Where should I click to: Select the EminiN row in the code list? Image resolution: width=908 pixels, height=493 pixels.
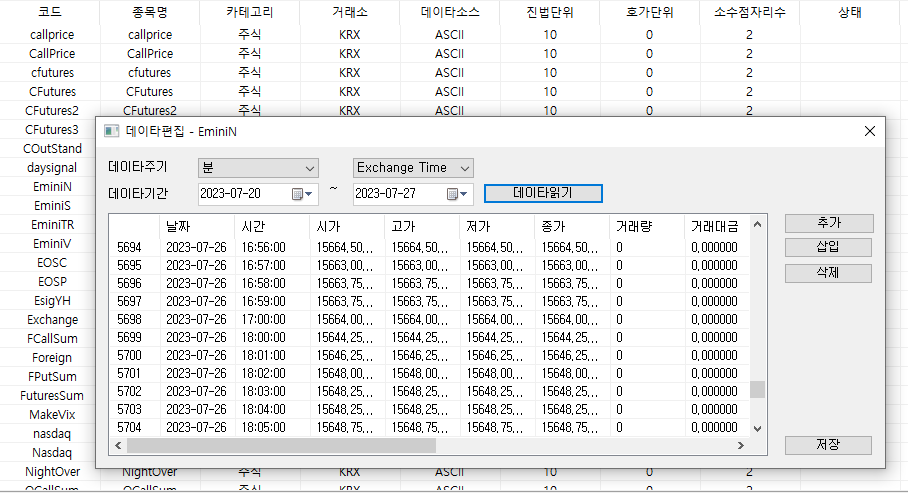tap(52, 187)
